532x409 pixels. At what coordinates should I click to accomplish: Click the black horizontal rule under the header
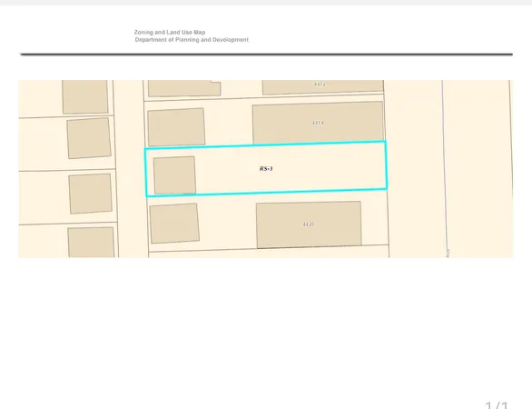[x=266, y=54]
